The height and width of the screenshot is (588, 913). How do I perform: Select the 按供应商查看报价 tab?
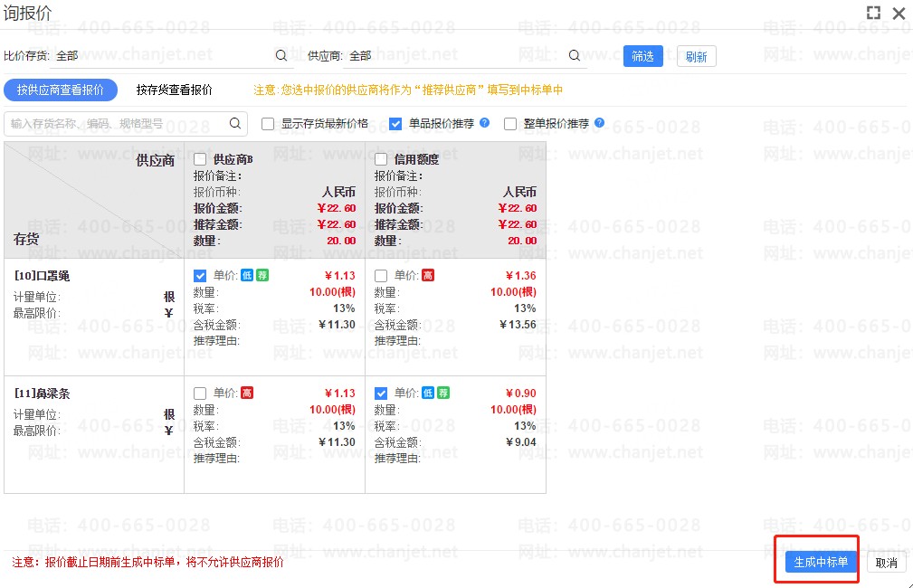(x=61, y=90)
